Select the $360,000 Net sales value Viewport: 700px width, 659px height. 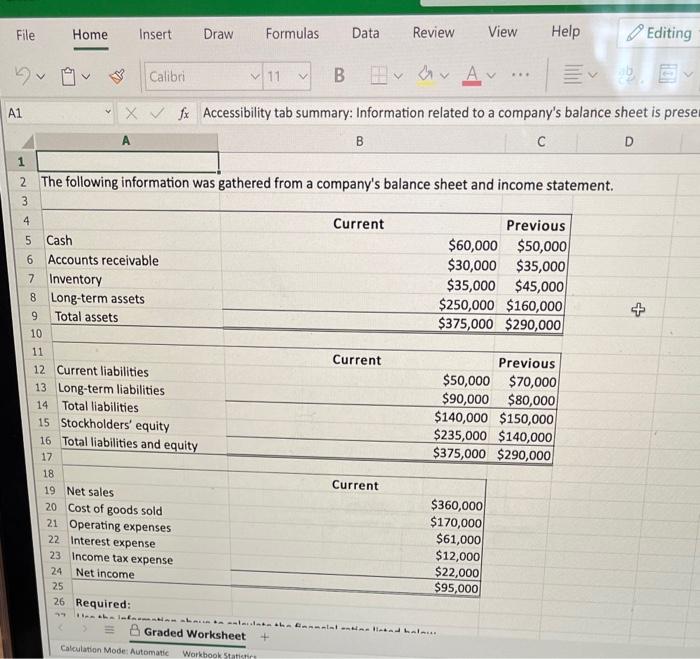[x=456, y=505]
